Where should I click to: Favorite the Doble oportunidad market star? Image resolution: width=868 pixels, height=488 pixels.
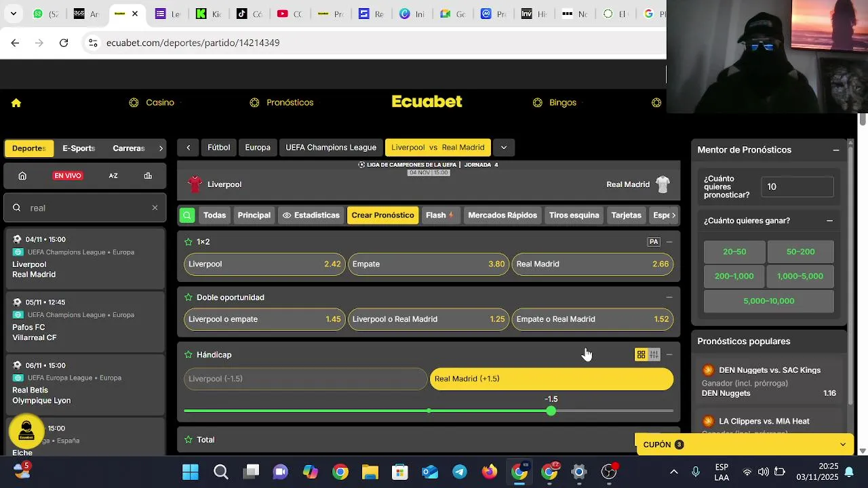(x=189, y=298)
